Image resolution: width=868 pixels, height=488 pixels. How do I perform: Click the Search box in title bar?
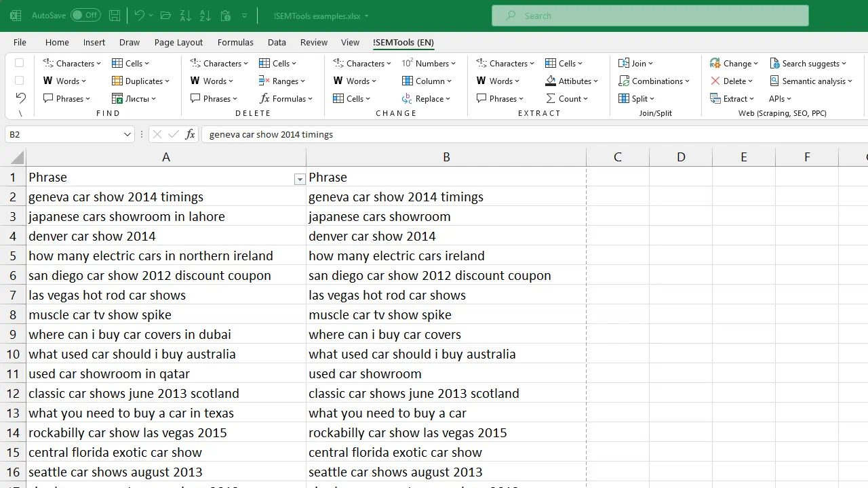(x=650, y=16)
